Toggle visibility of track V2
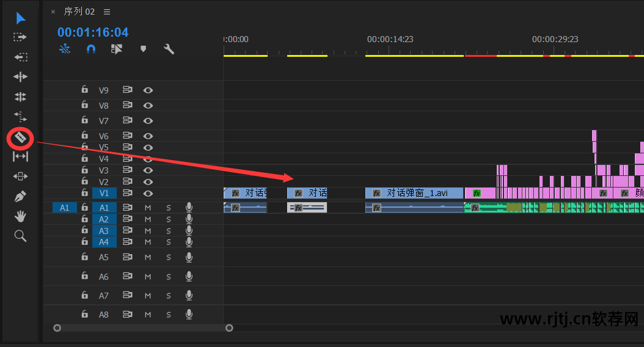 tap(148, 182)
